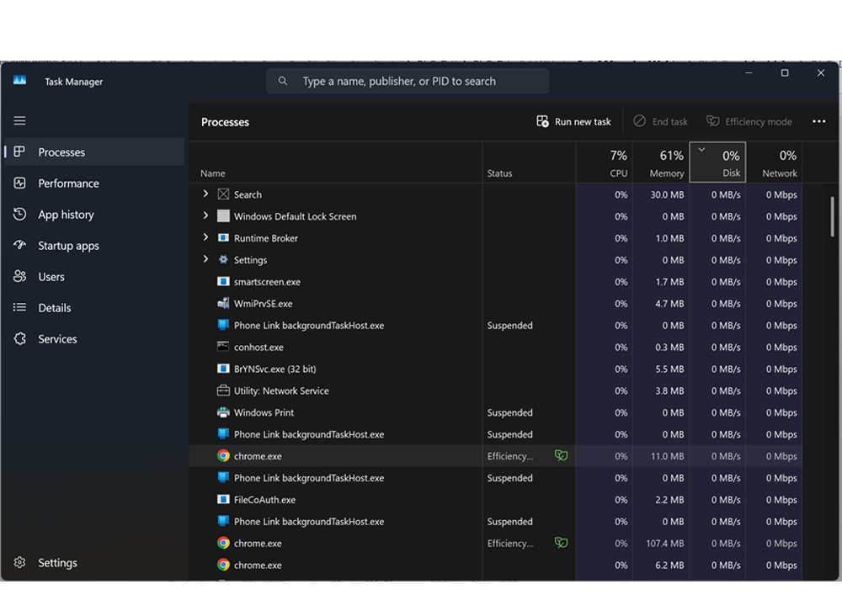Click the App history clock icon
Viewport: 842px width, 616px height.
click(20, 215)
